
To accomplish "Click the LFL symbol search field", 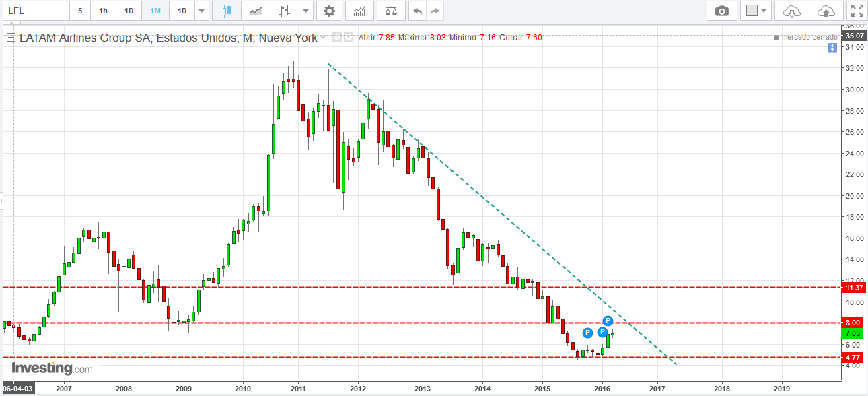I will pos(35,11).
